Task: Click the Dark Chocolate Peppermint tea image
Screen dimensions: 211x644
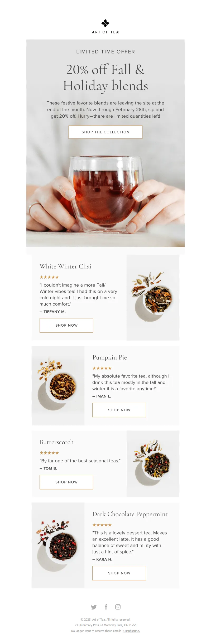Action: click(x=58, y=545)
